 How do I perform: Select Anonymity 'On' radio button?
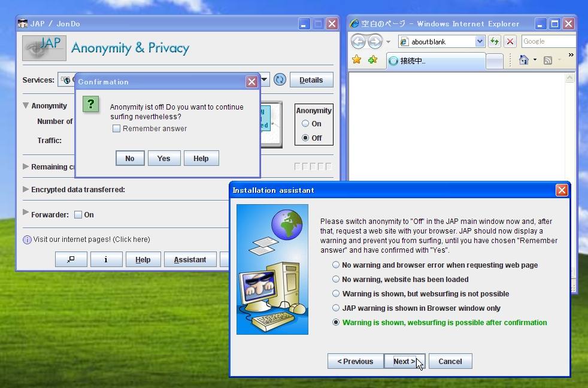coord(305,123)
